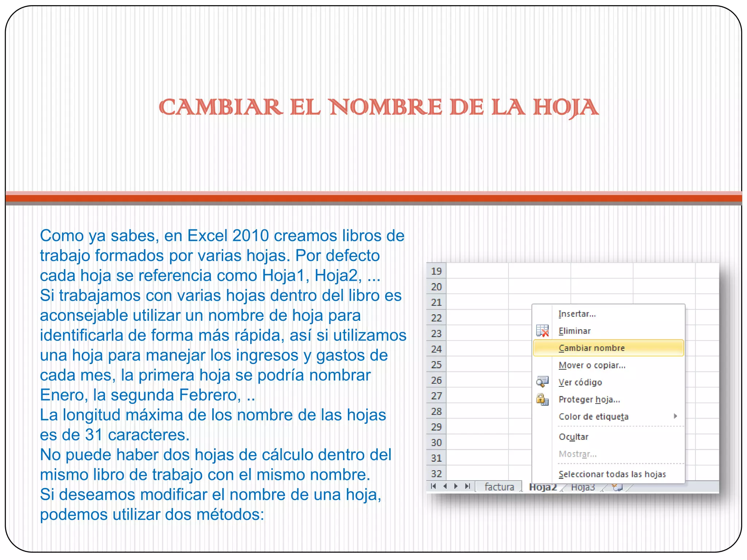Click the insert new worksheet tab icon
Image resolution: width=747 pixels, height=560 pixels.
[617, 487]
